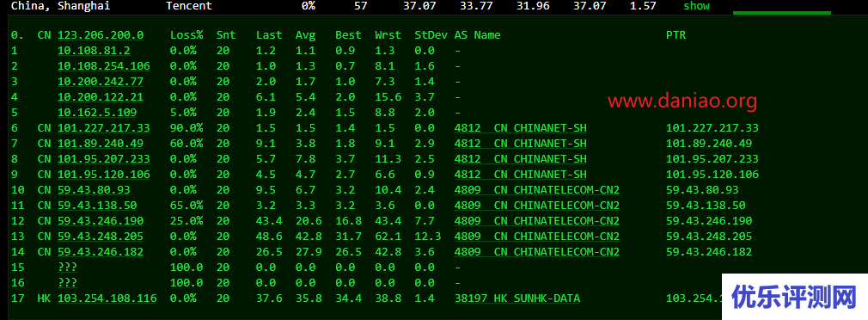Open hop 4 address 10.200.122.21
The image size is (868, 320).
[101, 97]
